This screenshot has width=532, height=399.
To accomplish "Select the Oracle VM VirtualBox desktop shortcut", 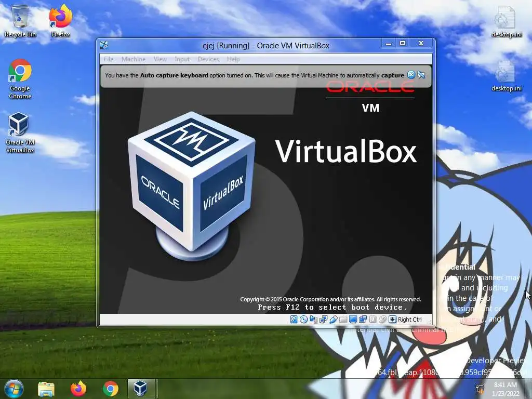I will (20, 133).
